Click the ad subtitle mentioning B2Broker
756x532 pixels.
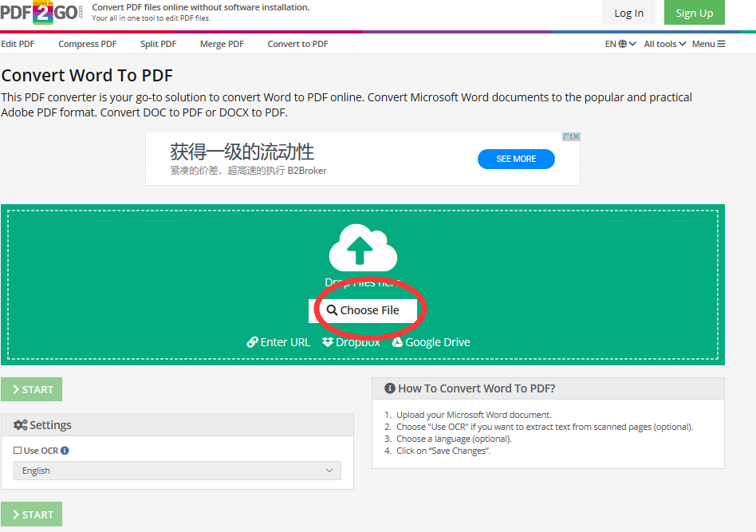coord(248,171)
